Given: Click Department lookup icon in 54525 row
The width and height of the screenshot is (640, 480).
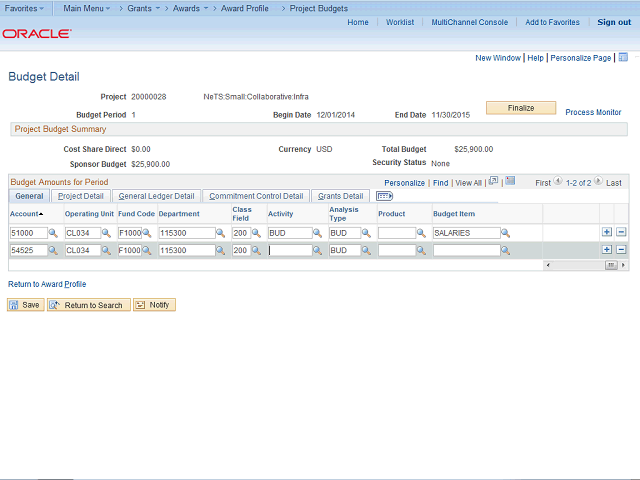Looking at the screenshot, I should point(222,251).
